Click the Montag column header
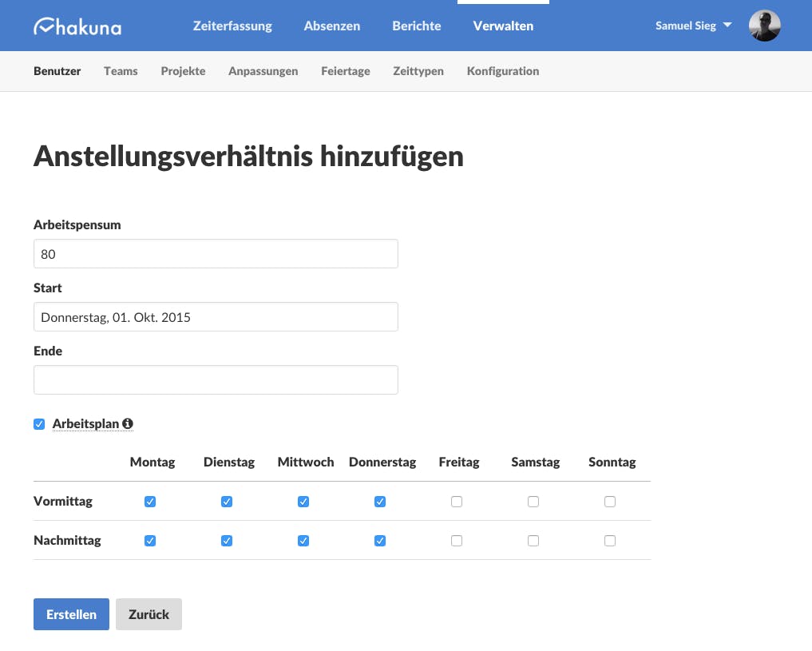812x651 pixels. coord(152,462)
